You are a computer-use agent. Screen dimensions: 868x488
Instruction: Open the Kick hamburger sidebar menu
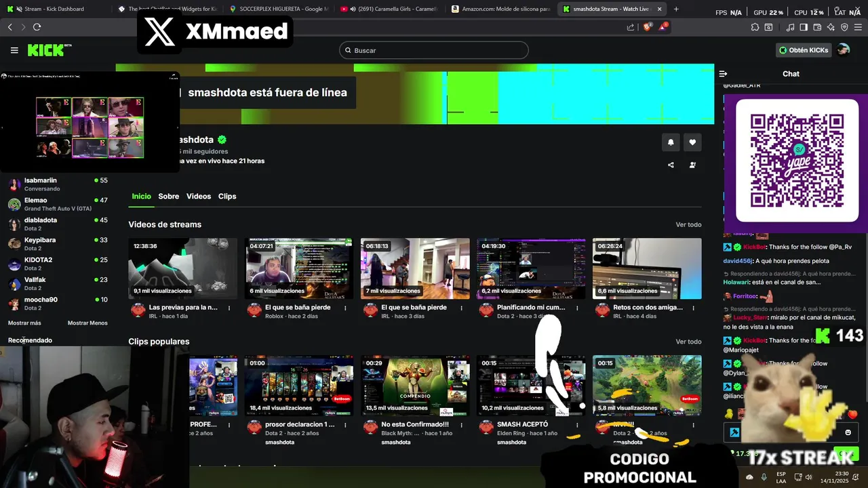point(14,50)
